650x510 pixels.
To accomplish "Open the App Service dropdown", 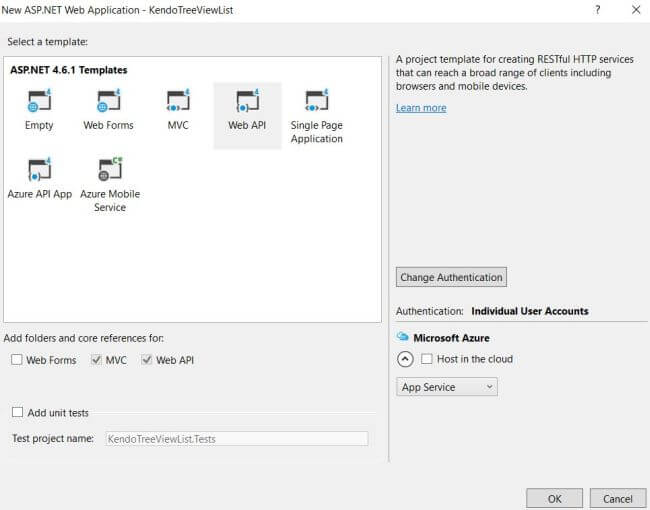I will click(446, 387).
